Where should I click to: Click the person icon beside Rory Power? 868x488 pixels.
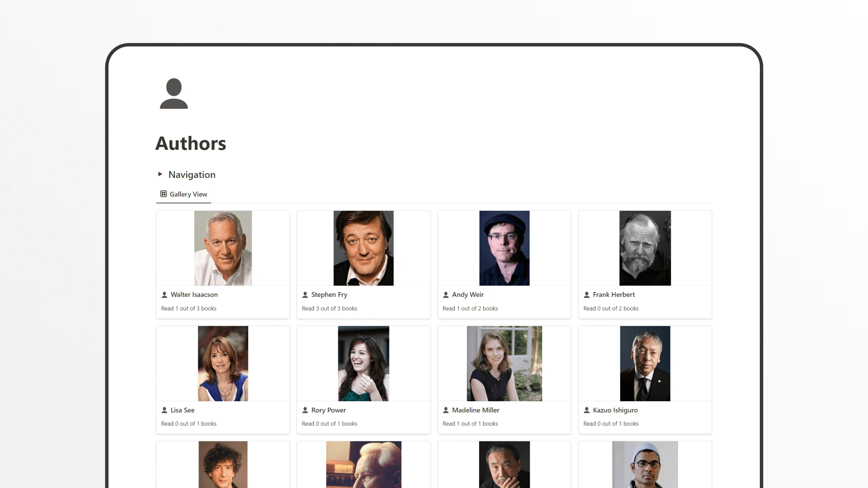305,410
